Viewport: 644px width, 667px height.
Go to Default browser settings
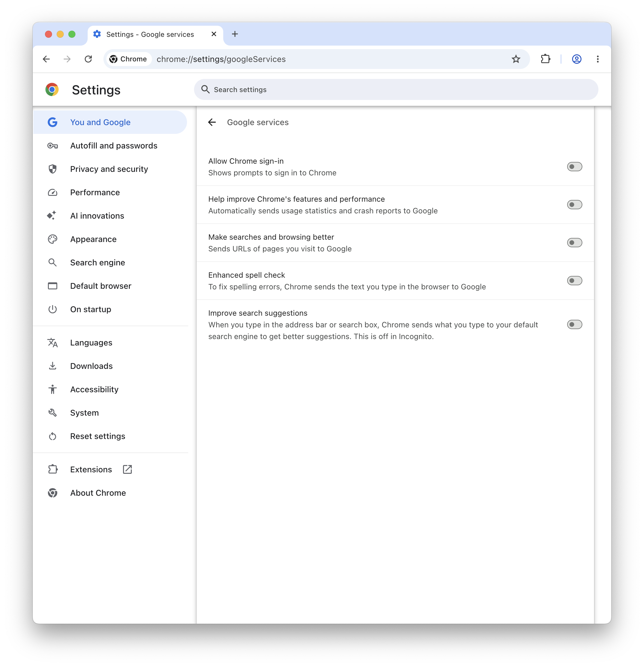[110, 286]
